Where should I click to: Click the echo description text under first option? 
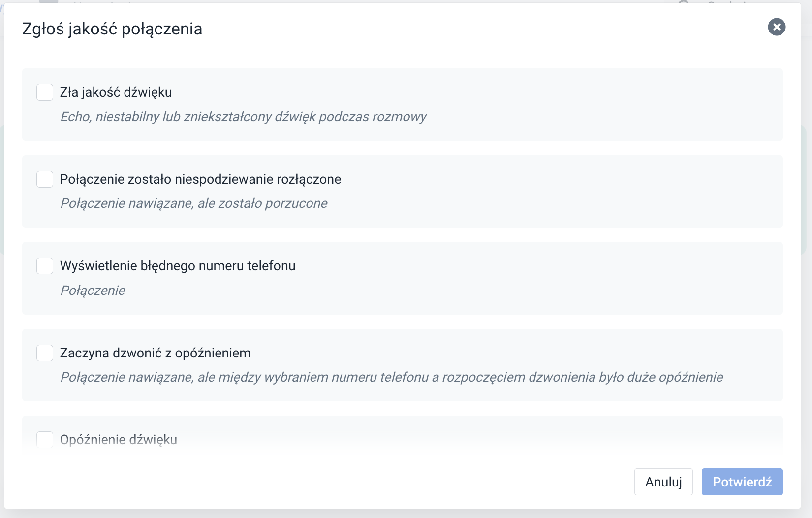(243, 117)
